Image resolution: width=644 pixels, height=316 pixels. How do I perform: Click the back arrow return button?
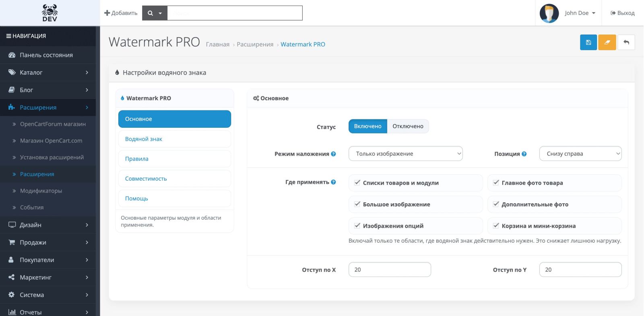point(626,42)
